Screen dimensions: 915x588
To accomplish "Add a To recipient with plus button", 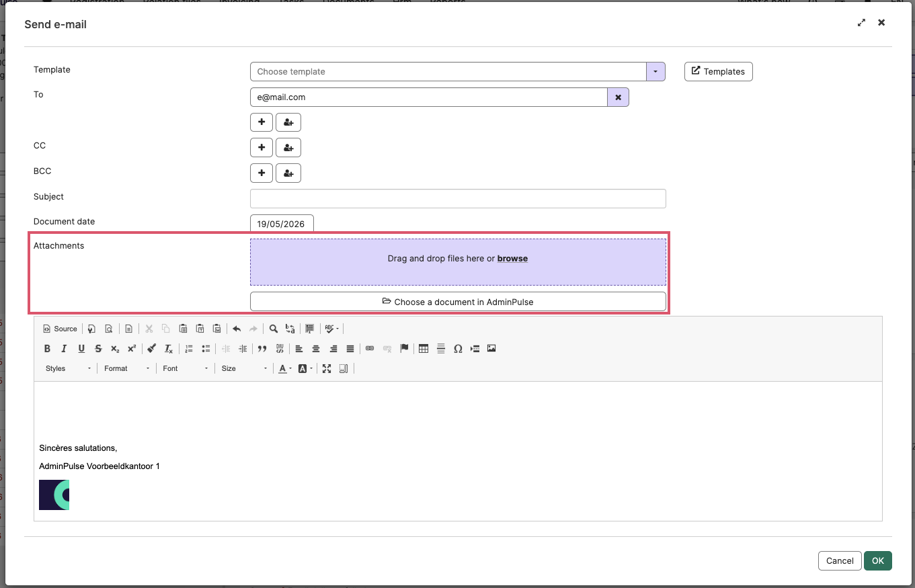I will click(x=262, y=122).
